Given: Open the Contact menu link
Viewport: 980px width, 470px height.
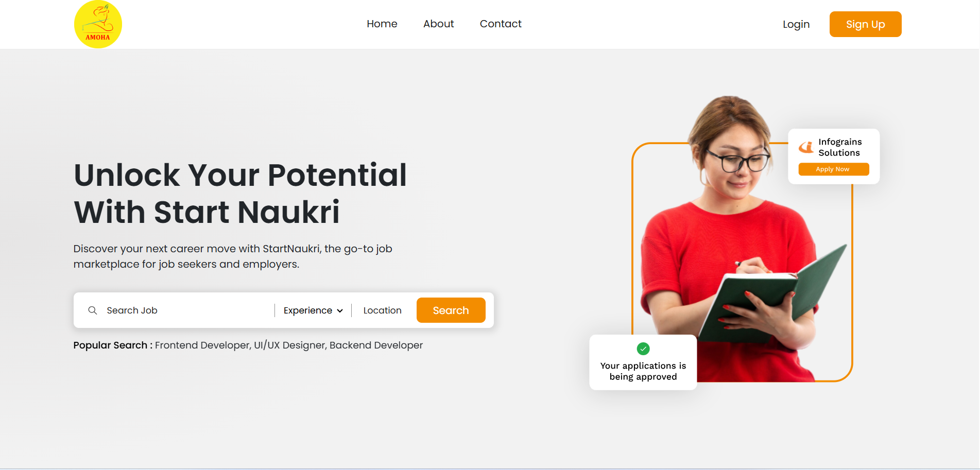Looking at the screenshot, I should 501,24.
